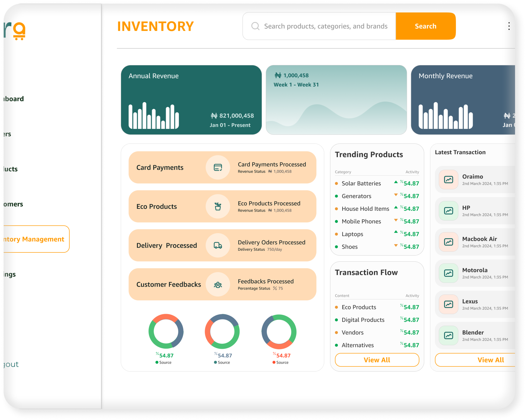Click the down arrow next to Mobile Phones

click(396, 220)
